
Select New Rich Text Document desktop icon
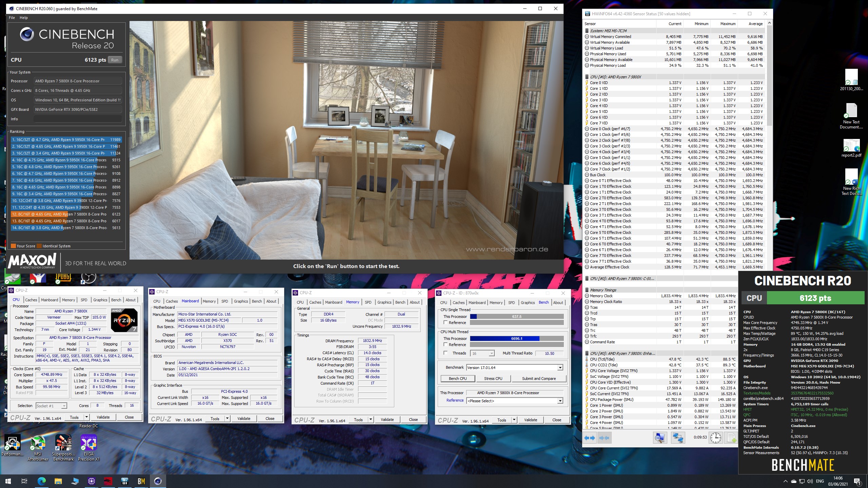(x=851, y=182)
